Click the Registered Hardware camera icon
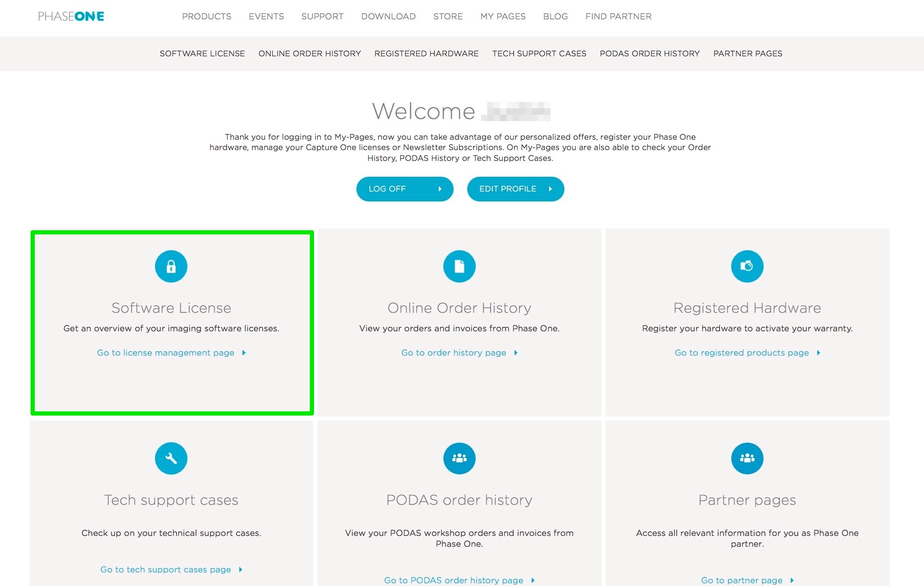Screen dimensions: 924x586 click(x=747, y=266)
